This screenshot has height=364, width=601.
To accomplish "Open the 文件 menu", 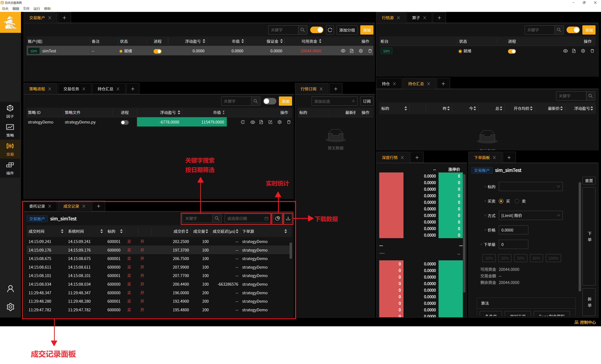I will 26,9.
